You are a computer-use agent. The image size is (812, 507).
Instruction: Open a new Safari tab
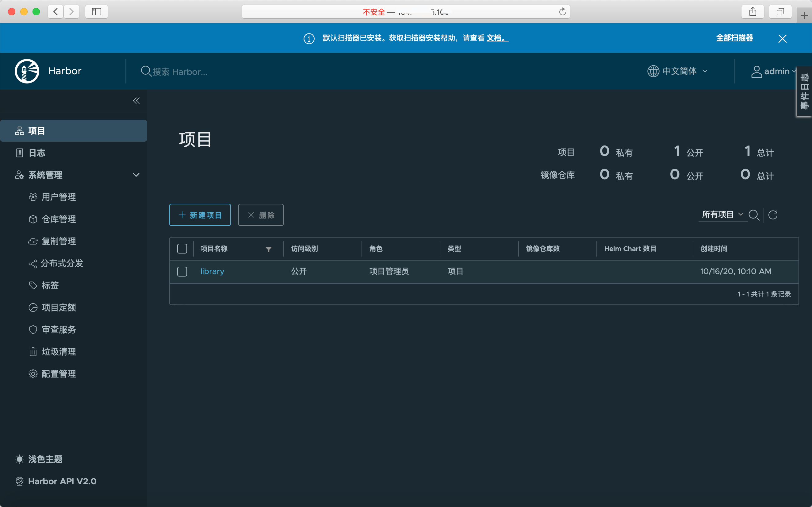tap(804, 16)
